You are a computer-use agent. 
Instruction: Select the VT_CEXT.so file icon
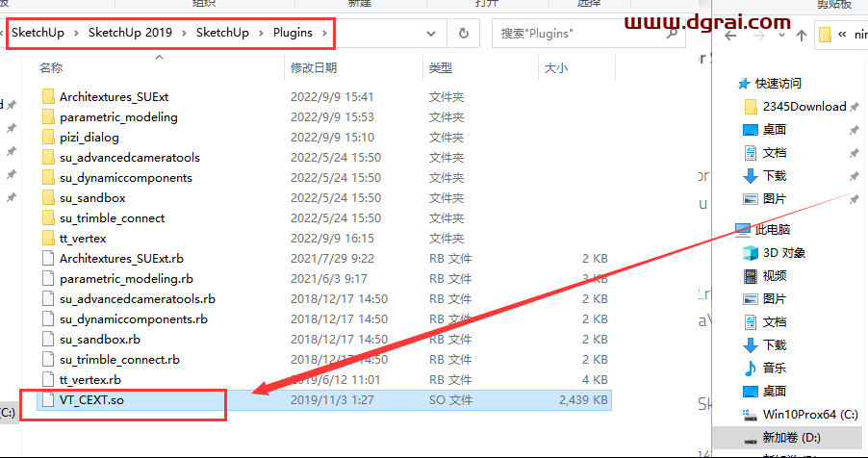(49, 400)
